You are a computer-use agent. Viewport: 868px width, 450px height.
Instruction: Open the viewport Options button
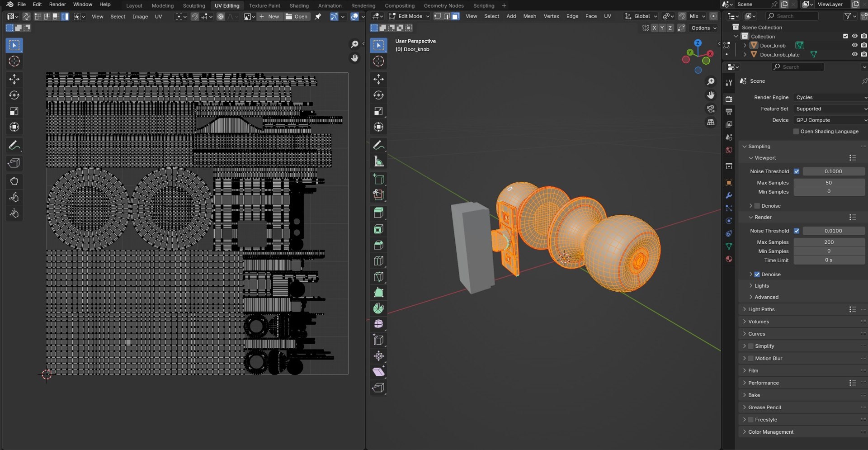pyautogui.click(x=703, y=28)
